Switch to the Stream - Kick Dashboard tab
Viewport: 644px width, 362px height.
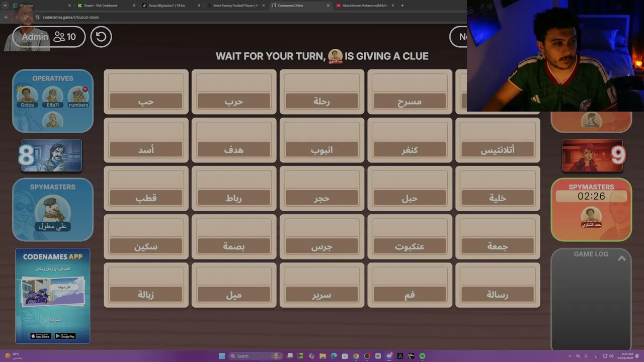point(106,6)
